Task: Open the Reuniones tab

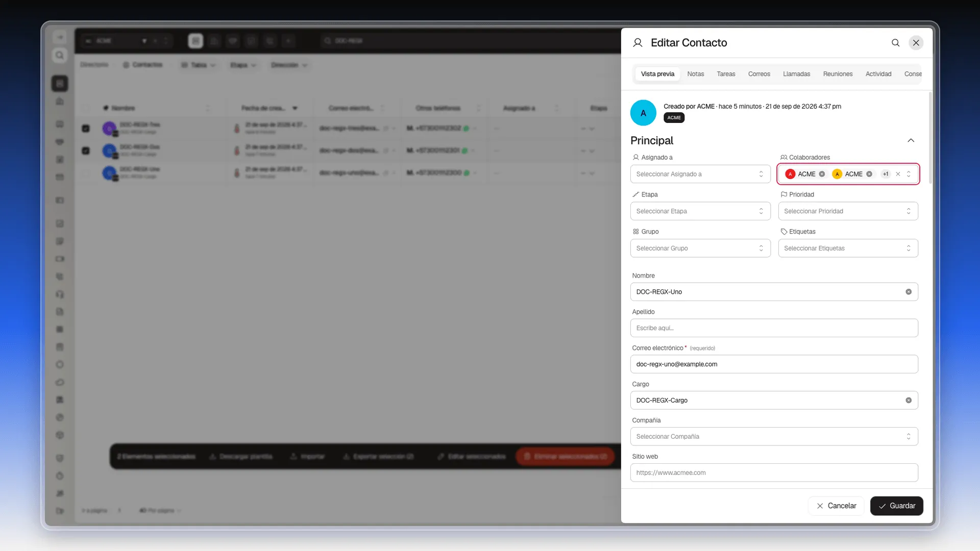Action: click(838, 74)
